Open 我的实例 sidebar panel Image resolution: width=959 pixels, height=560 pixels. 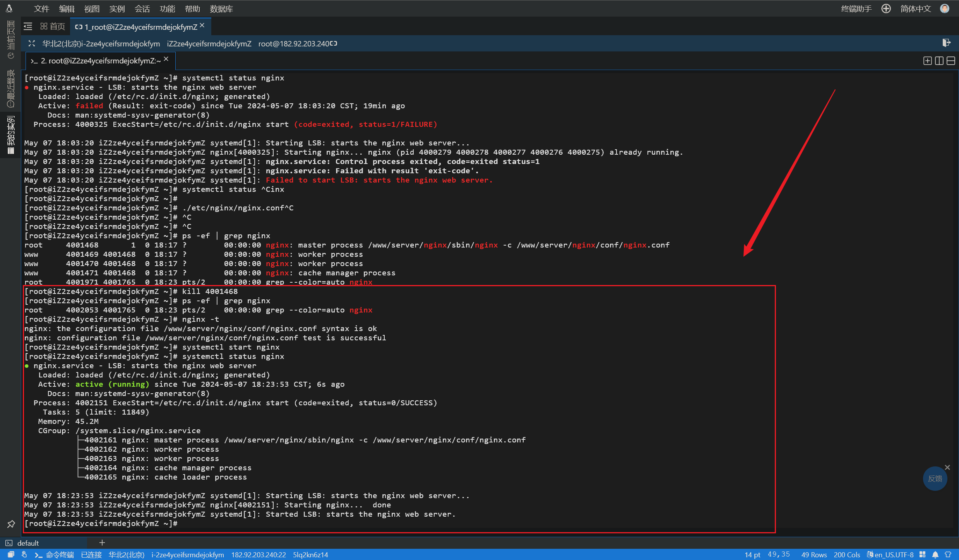tap(10, 135)
